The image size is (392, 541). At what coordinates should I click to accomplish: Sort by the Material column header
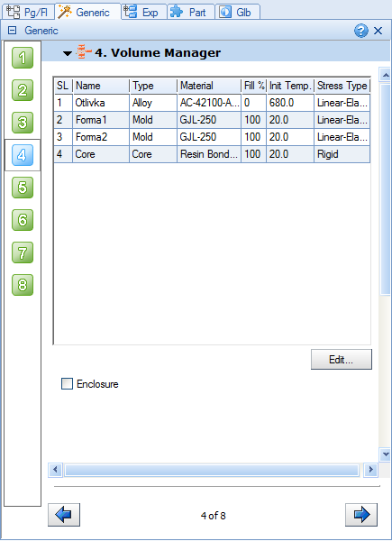[x=209, y=86]
